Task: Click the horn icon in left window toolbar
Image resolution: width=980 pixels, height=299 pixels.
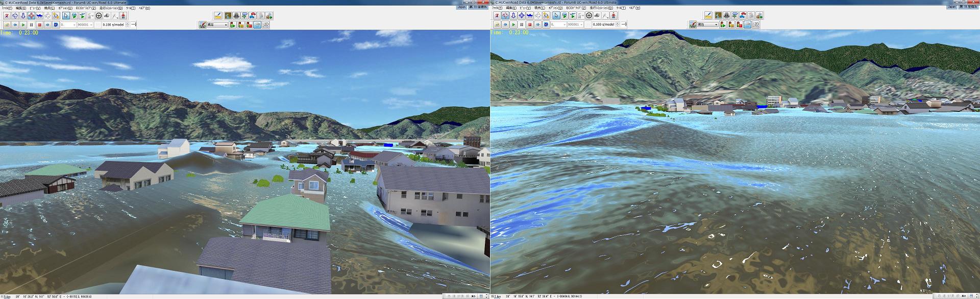Action: (107, 15)
